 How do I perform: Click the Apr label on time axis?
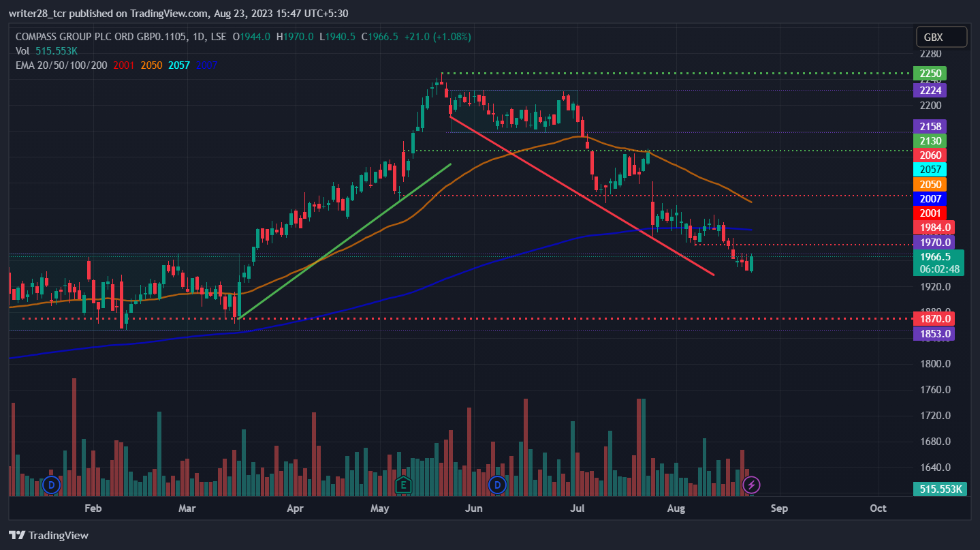pos(294,508)
